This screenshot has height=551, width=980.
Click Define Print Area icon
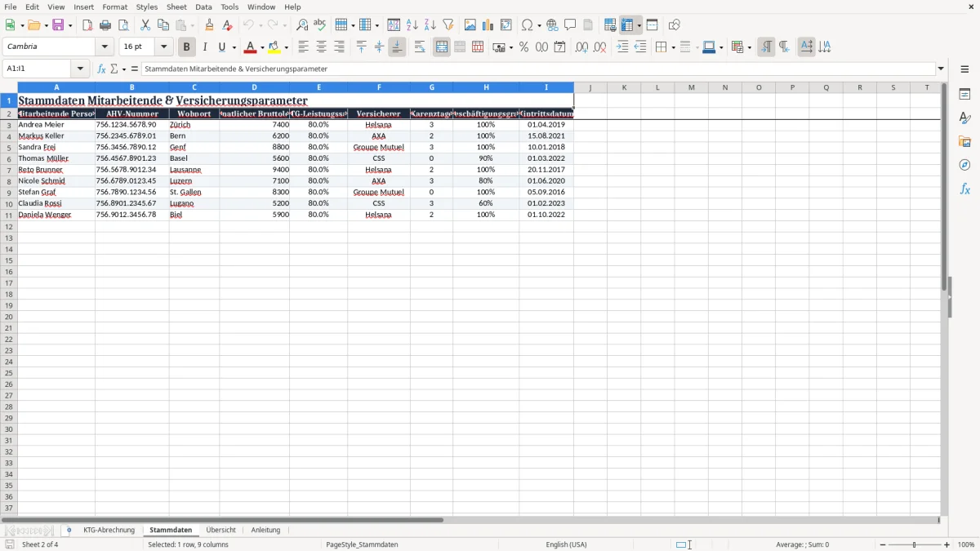click(610, 25)
